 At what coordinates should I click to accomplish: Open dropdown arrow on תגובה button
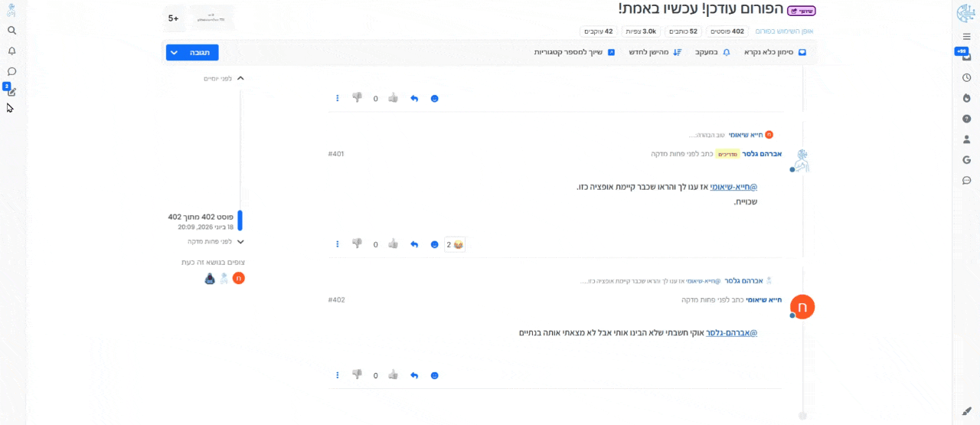[174, 53]
